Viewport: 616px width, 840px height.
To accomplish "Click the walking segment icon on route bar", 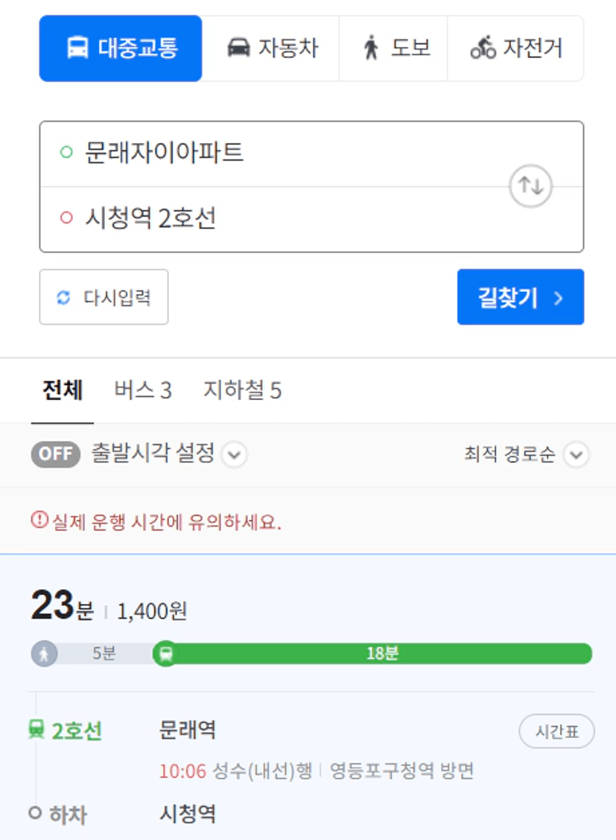I will [45, 654].
